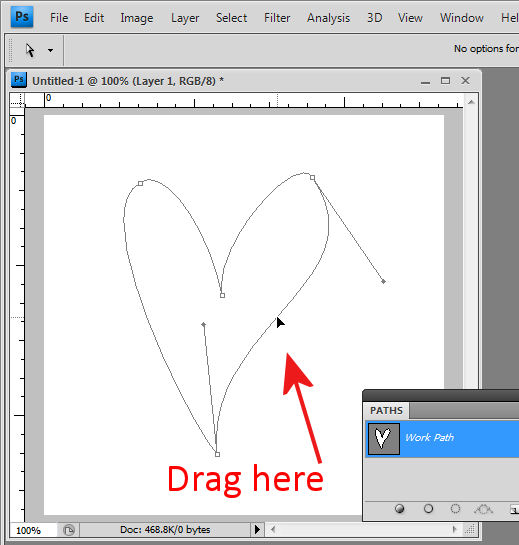Fill path with foreground color icon
This screenshot has height=545, width=519.
pos(400,509)
